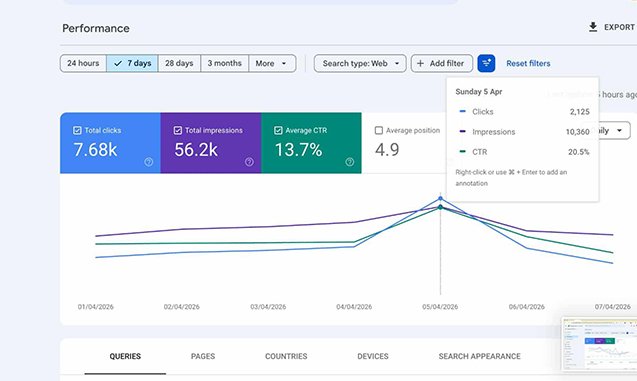Image resolution: width=637 pixels, height=381 pixels.
Task: Click help icon on Total clicks card
Action: [x=149, y=162]
